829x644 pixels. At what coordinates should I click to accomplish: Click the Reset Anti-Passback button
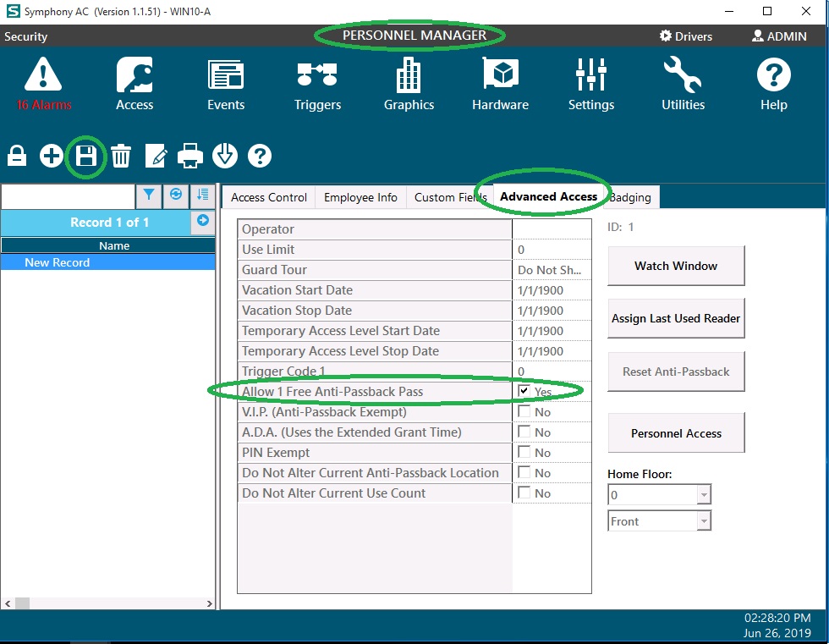click(x=676, y=372)
